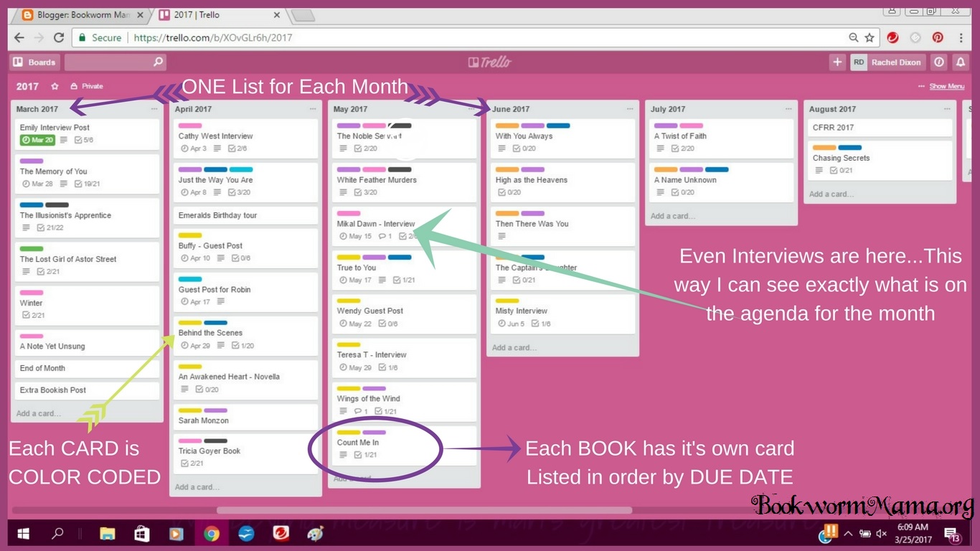Open Sarah Monzon card
980x551 pixels.
point(246,417)
